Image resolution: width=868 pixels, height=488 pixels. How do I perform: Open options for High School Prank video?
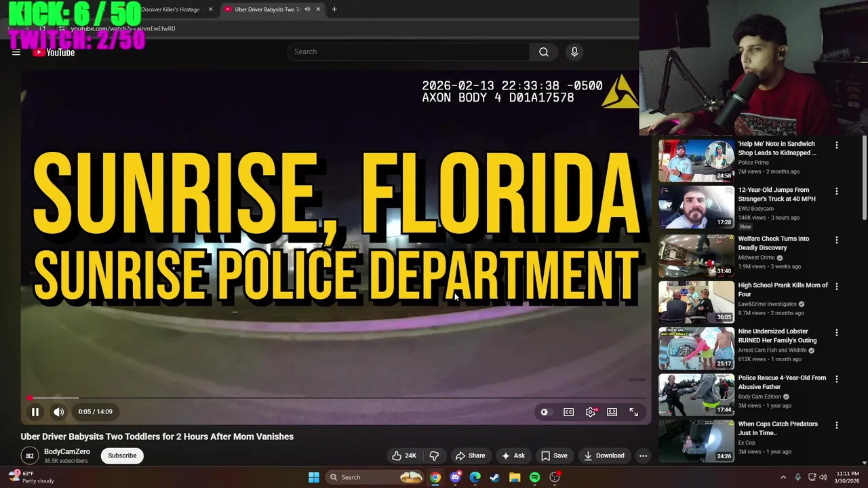pos(836,286)
